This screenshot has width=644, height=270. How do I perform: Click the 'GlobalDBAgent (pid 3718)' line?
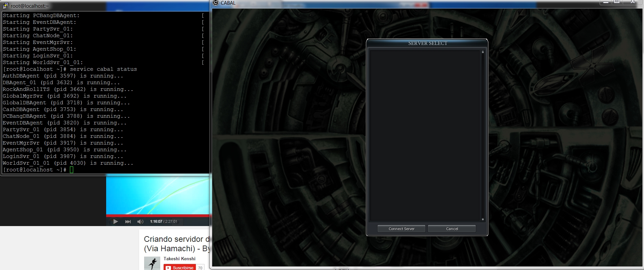point(67,103)
